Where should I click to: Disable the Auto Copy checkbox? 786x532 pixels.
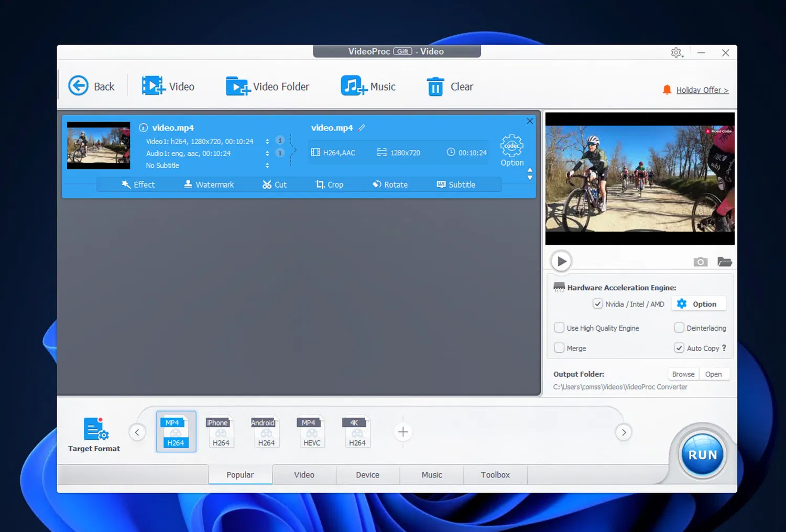pyautogui.click(x=679, y=348)
